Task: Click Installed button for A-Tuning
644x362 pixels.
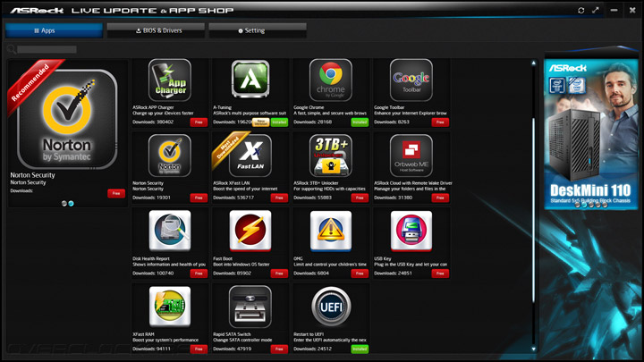Action: tap(279, 122)
